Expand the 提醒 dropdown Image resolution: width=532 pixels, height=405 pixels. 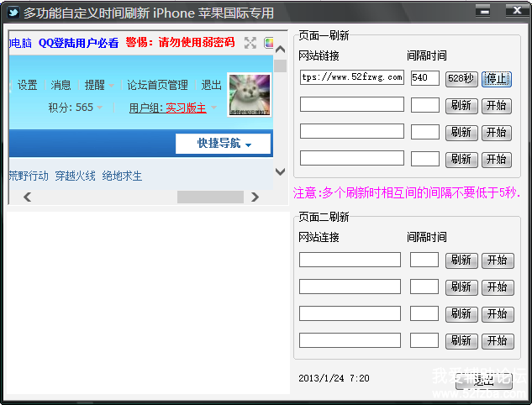pyautogui.click(x=111, y=85)
